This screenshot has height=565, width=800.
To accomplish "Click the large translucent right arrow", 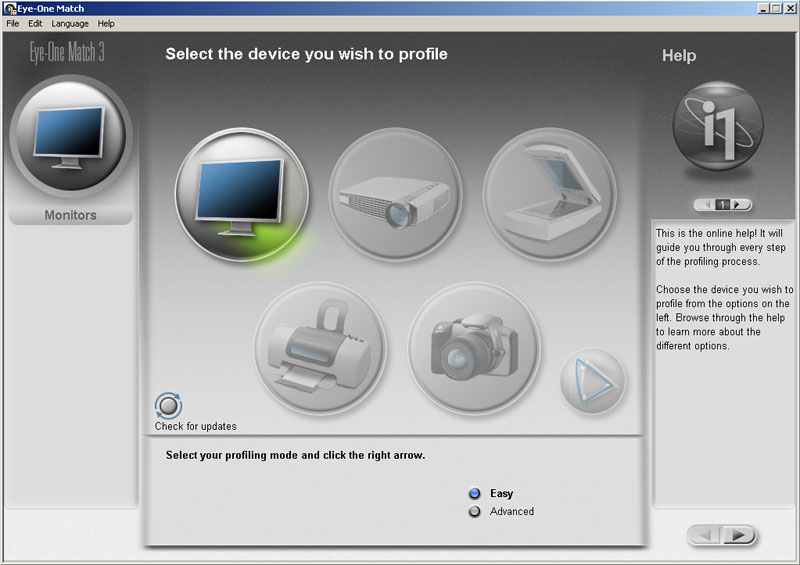I will pyautogui.click(x=592, y=381).
